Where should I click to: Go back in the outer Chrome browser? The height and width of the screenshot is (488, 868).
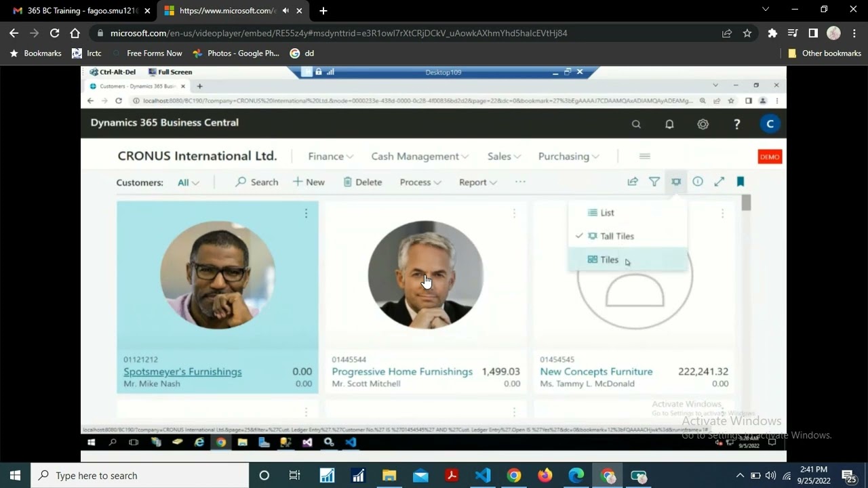tap(14, 33)
